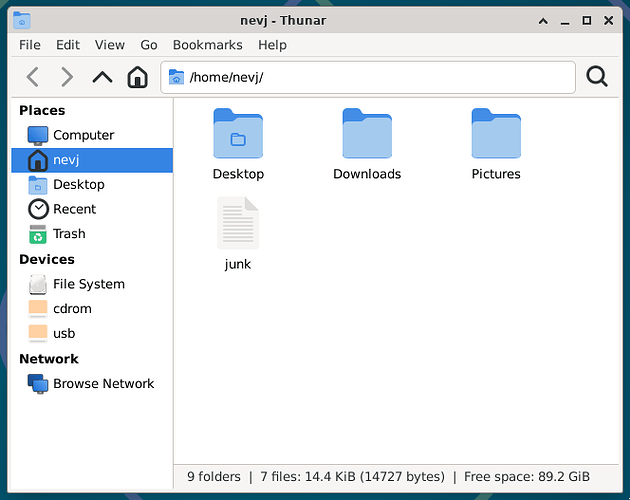
Task: Go back using the left arrow button
Action: [33, 77]
